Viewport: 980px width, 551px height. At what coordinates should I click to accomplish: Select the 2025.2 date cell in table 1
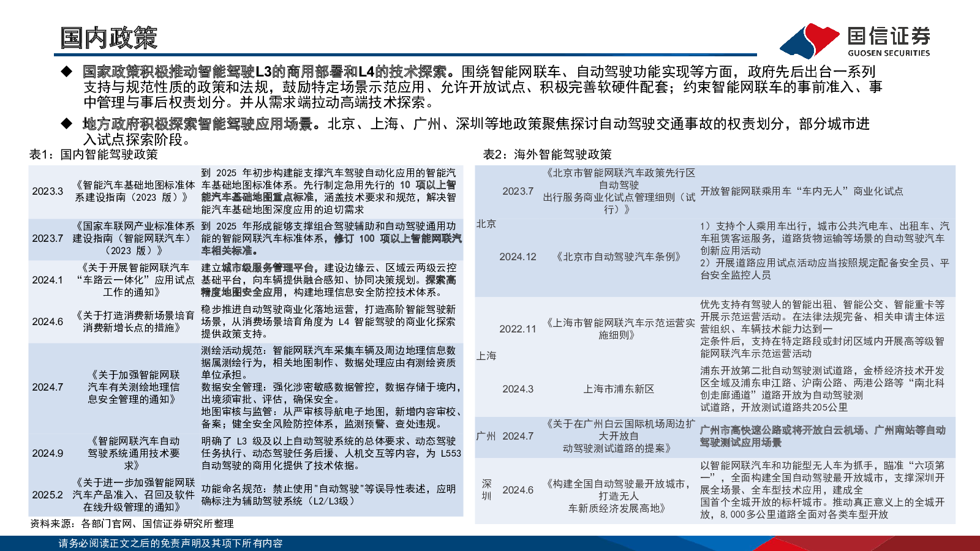48,495
